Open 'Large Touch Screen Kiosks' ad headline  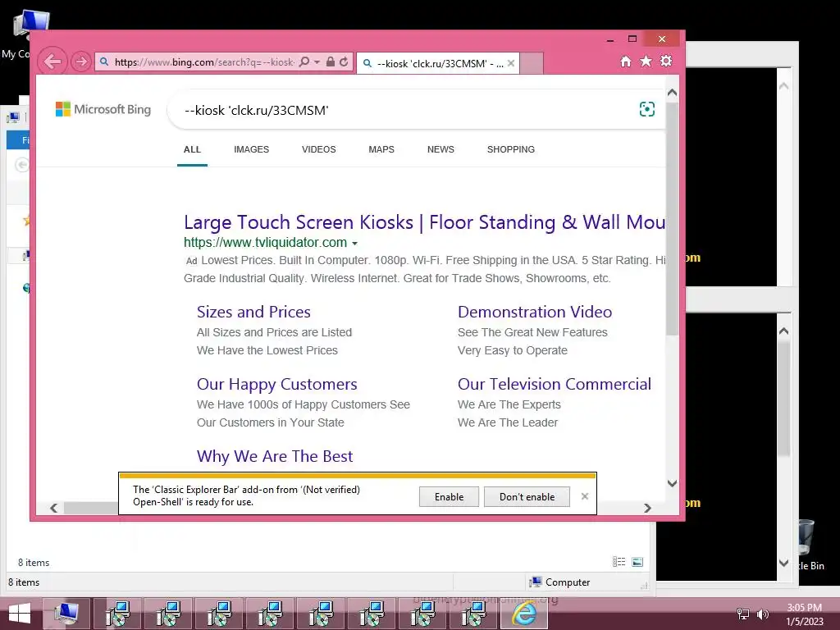(x=424, y=222)
